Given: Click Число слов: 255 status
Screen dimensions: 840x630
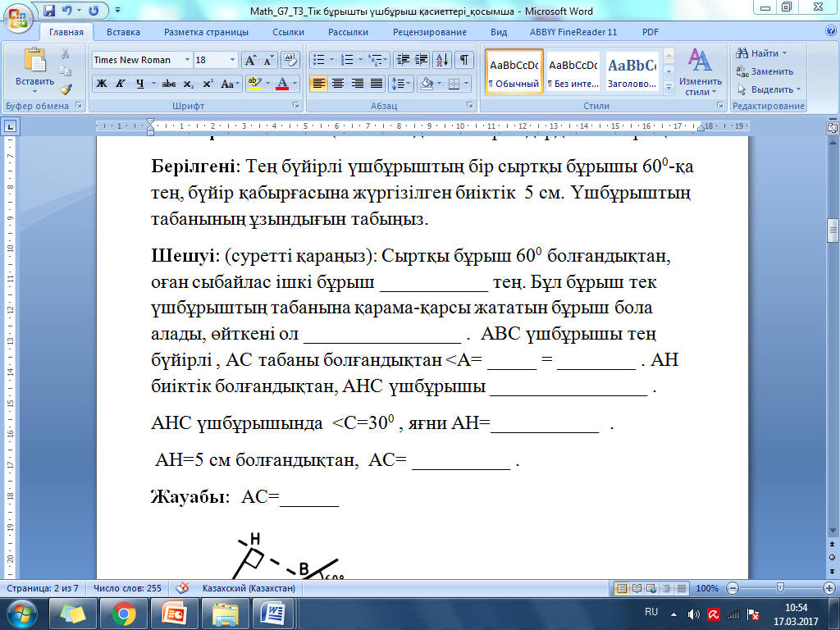Looking at the screenshot, I should (x=127, y=587).
